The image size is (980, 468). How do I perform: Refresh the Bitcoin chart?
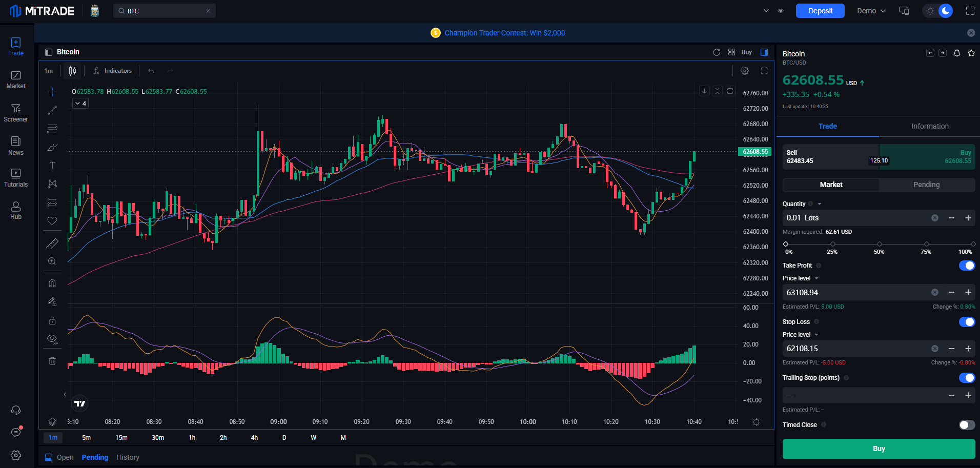[717, 52]
